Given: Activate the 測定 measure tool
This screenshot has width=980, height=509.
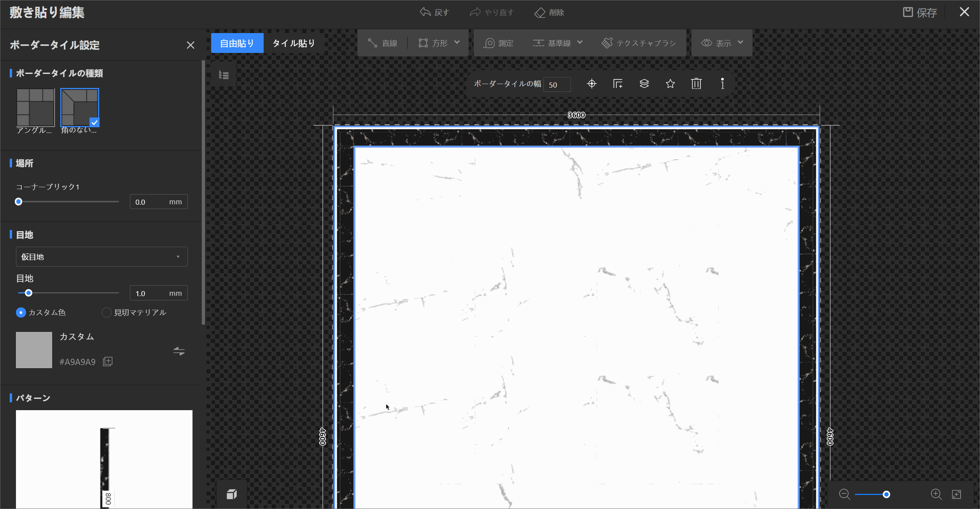Looking at the screenshot, I should (x=499, y=43).
